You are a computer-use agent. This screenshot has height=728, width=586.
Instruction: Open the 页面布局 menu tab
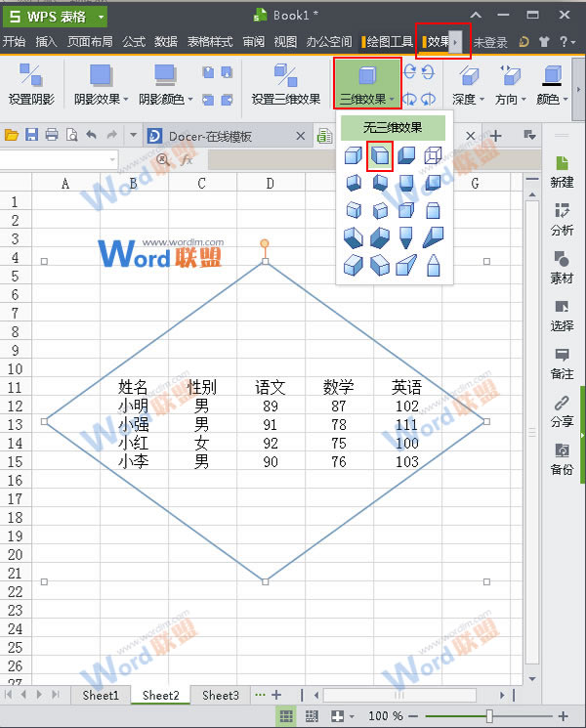tap(90, 42)
